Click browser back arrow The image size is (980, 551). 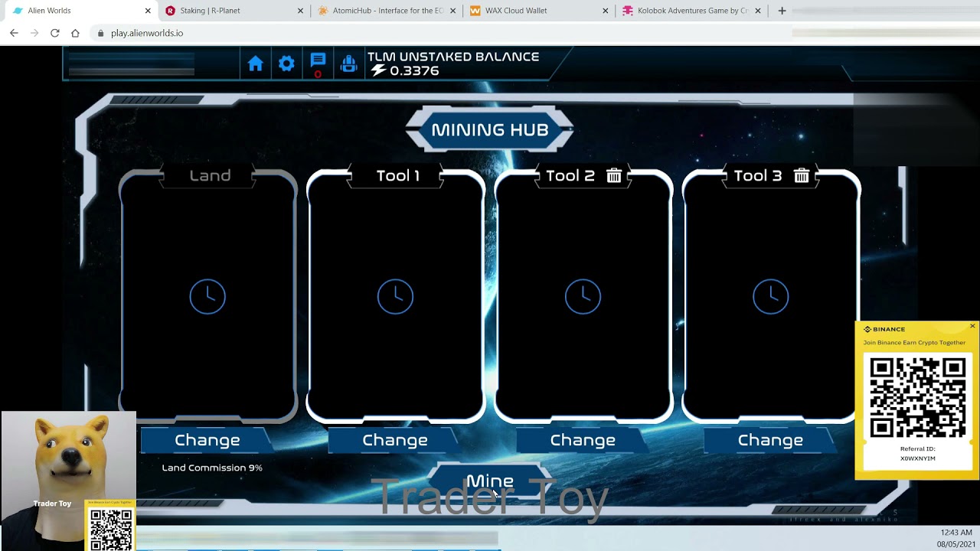pyautogui.click(x=14, y=33)
